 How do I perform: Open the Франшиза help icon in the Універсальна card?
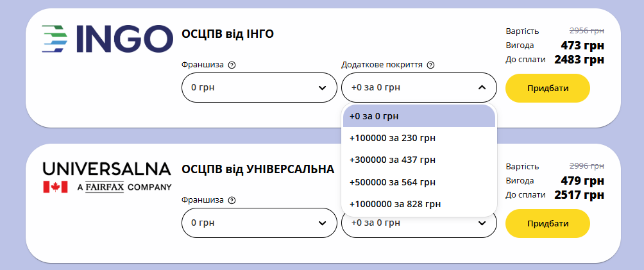(x=232, y=200)
